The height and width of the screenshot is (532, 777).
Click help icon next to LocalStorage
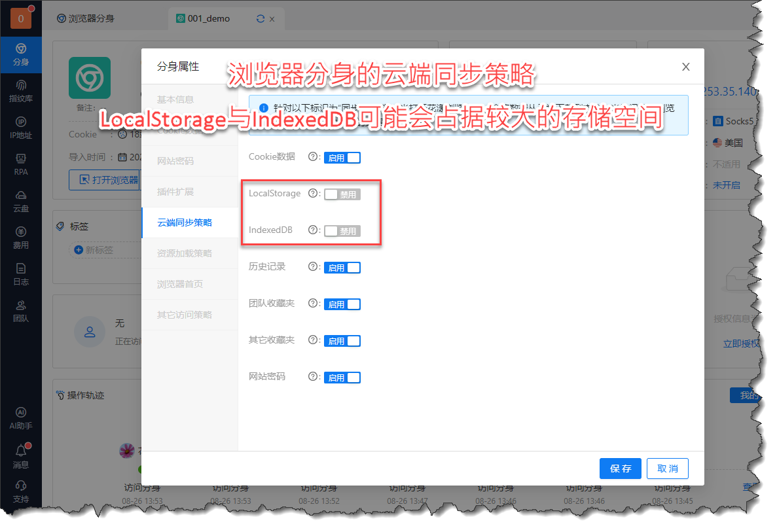pos(313,193)
